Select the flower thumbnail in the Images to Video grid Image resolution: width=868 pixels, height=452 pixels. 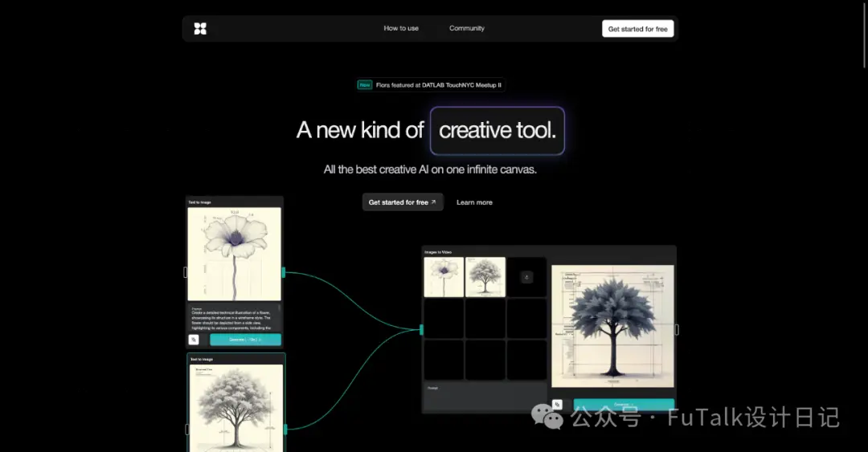[444, 277]
